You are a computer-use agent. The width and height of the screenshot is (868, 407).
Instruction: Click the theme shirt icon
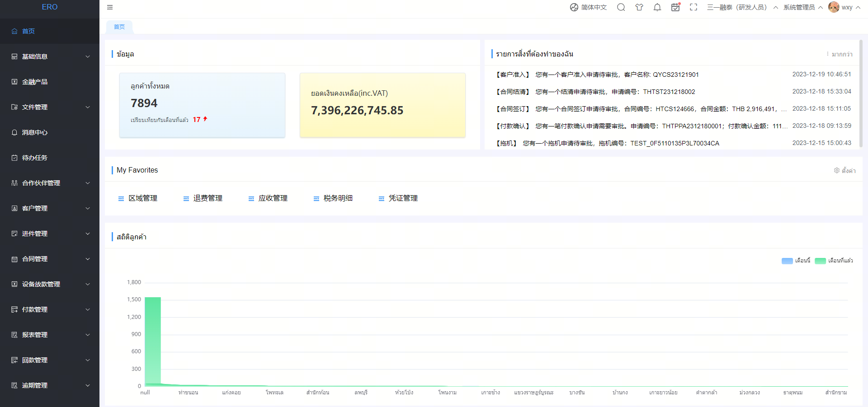639,7
